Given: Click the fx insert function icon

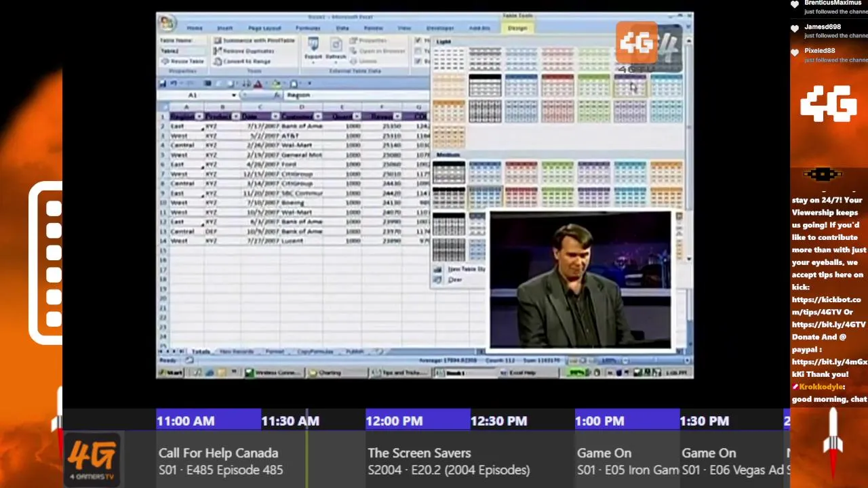Looking at the screenshot, I should coord(277,96).
